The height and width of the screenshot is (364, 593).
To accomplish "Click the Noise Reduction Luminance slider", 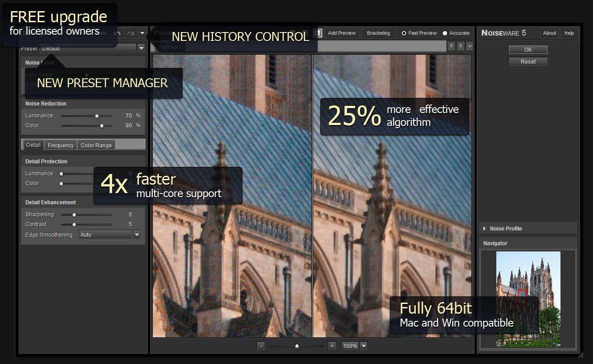I will pyautogui.click(x=86, y=116).
